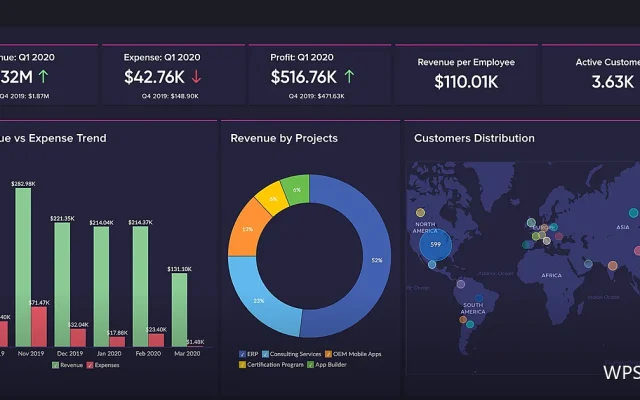Open the Revenue per Employee card
The image size is (640, 400).
tap(466, 75)
